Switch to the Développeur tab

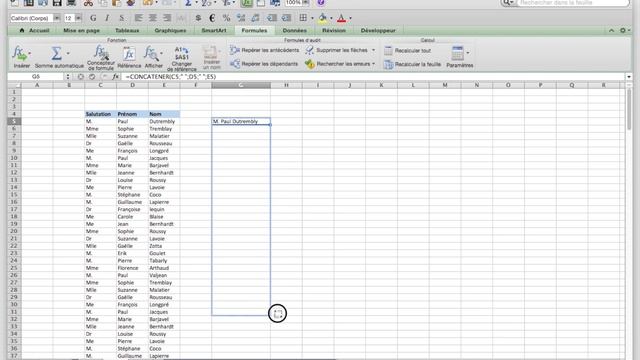coord(378,31)
